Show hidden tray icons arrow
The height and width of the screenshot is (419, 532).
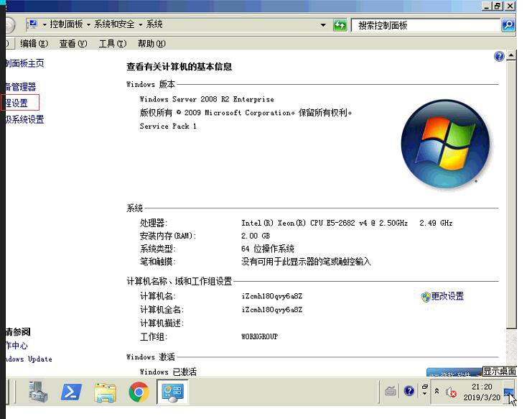point(437,391)
